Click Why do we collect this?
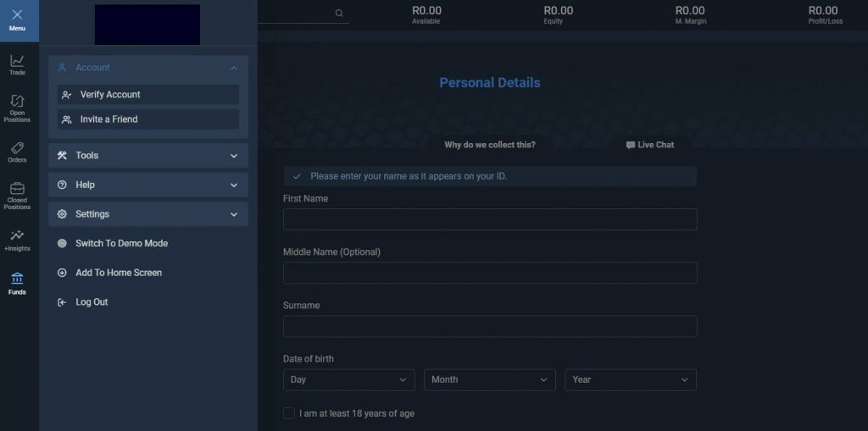The width and height of the screenshot is (868, 431). (490, 145)
